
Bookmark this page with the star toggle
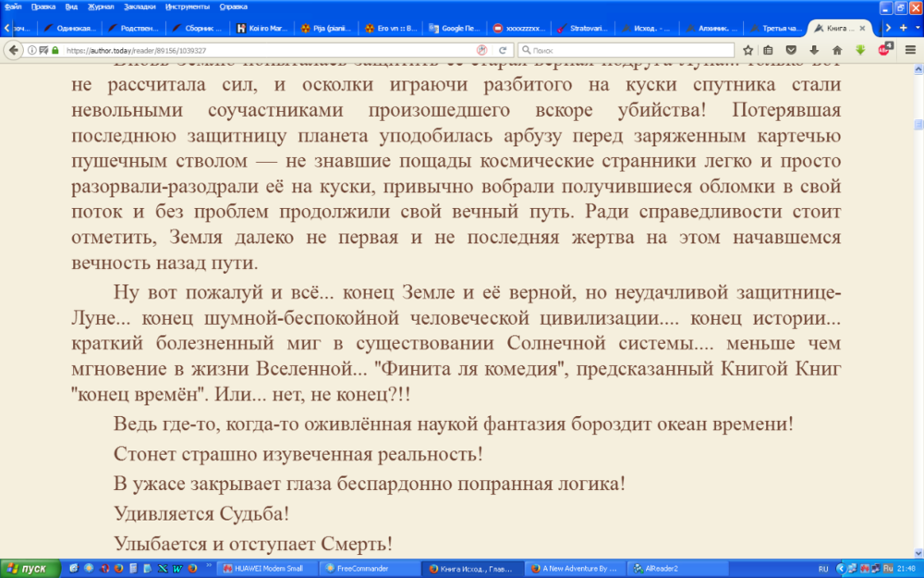coord(748,49)
